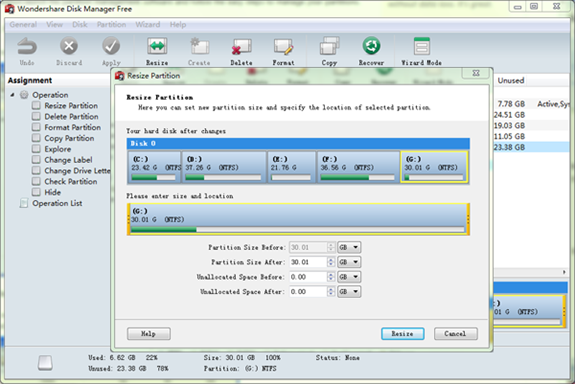Click the Recover toolbar icon
The height and width of the screenshot is (384, 575).
tap(371, 46)
